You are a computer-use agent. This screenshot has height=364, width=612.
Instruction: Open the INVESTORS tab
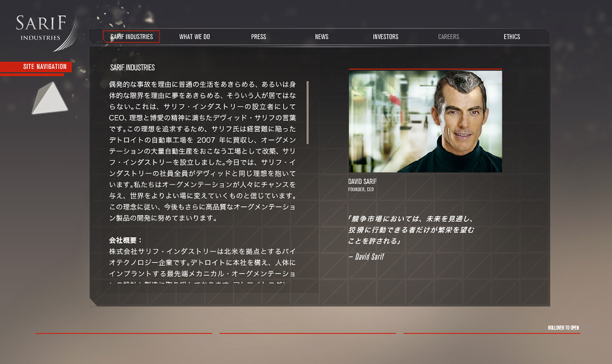click(x=386, y=37)
